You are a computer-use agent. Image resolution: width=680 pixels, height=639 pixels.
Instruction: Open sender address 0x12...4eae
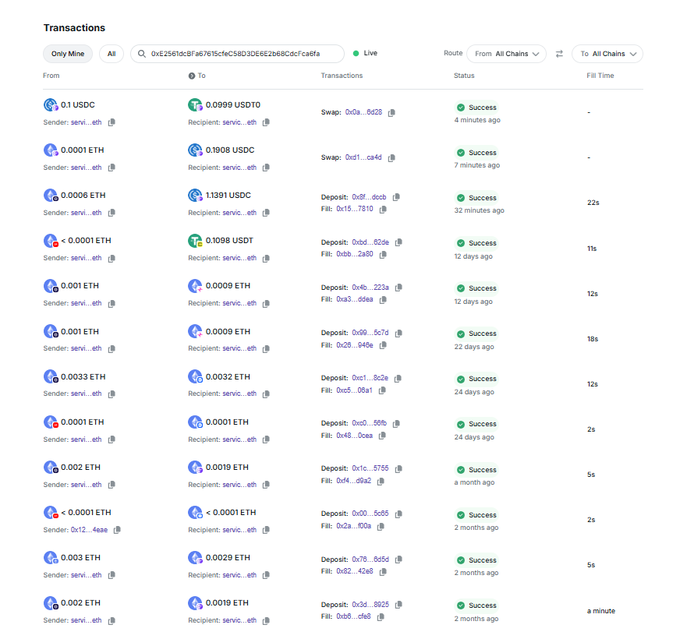(x=89, y=530)
